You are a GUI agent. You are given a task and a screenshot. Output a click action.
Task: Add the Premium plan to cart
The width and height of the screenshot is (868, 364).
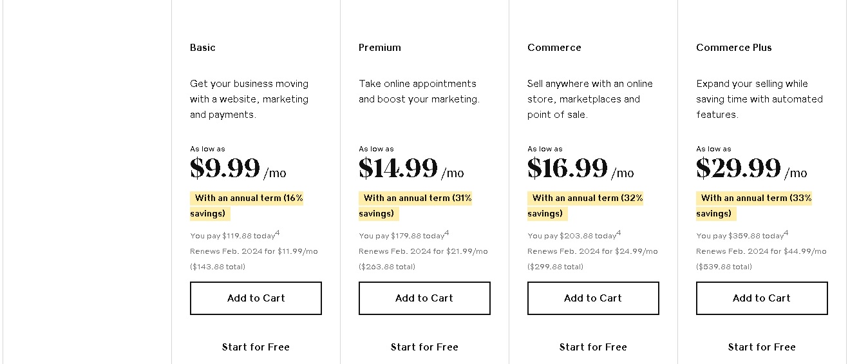(424, 298)
